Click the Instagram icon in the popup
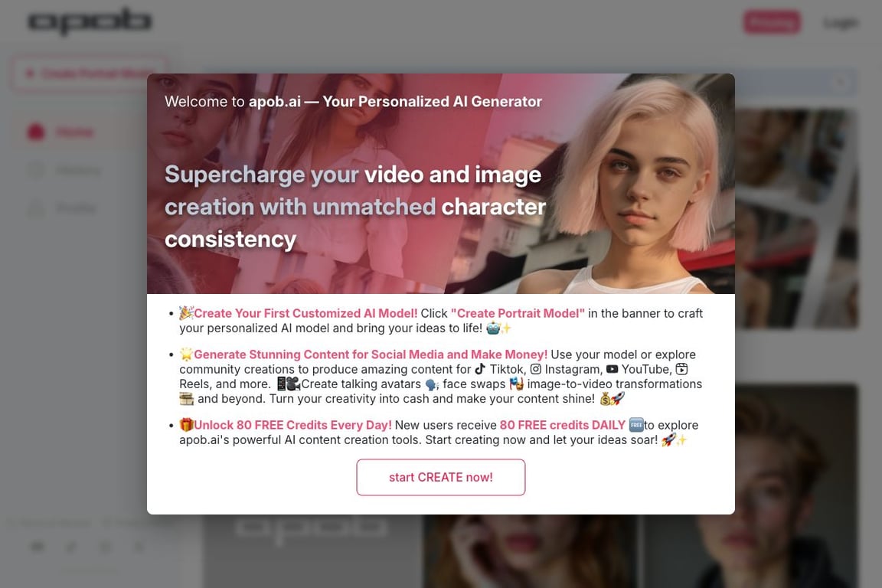Image resolution: width=882 pixels, height=588 pixels. coord(536,369)
